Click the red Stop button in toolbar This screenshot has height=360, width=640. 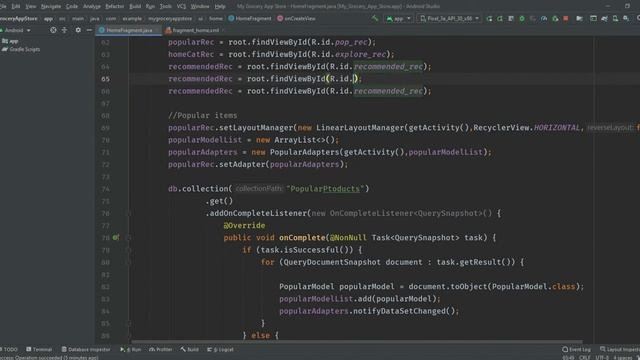pos(566,18)
